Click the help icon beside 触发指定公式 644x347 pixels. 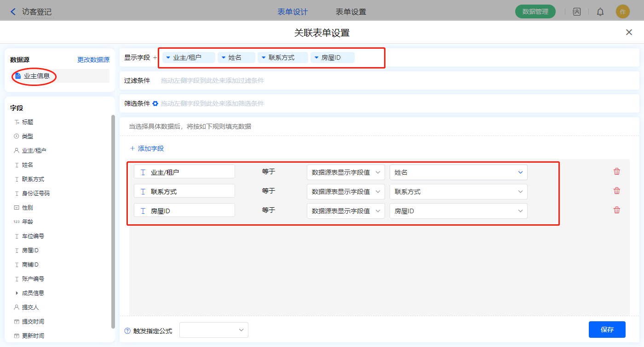pyautogui.click(x=127, y=331)
